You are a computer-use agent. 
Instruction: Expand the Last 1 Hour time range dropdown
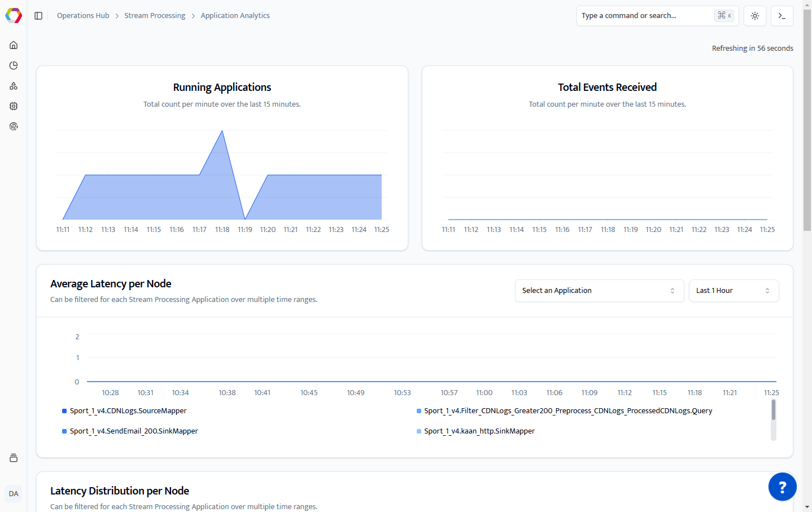point(733,291)
